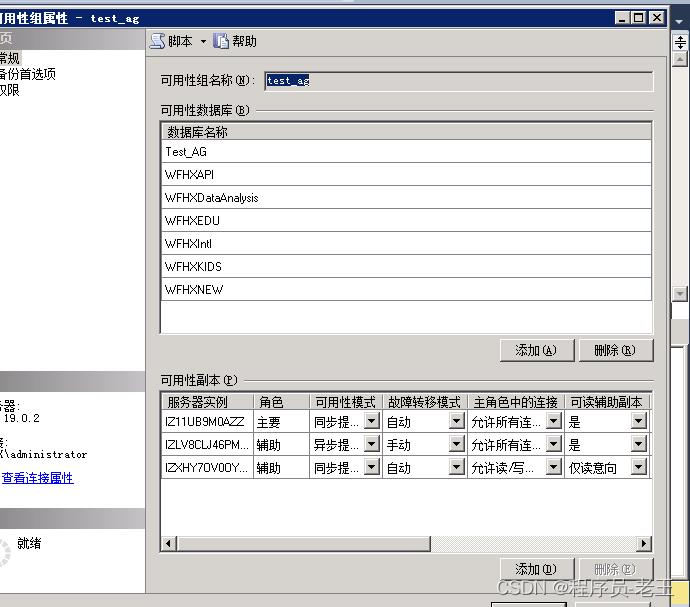Click Add button under availability databases
The width and height of the screenshot is (690, 607).
click(x=536, y=350)
